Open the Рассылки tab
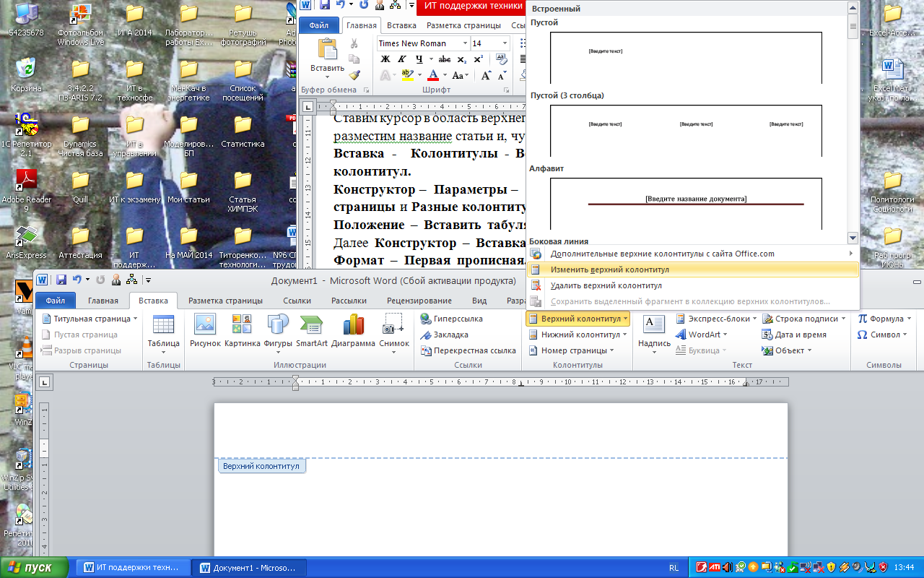 point(349,301)
